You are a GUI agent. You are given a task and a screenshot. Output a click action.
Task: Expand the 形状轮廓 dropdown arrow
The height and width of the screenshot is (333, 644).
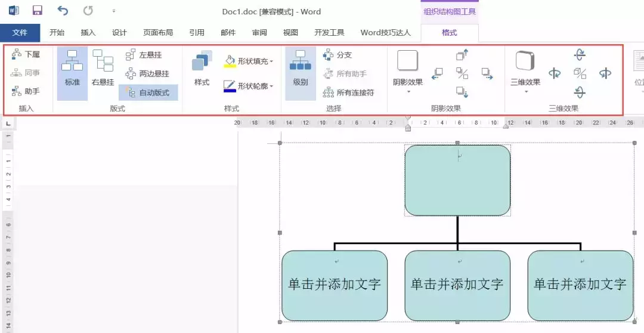coord(271,87)
